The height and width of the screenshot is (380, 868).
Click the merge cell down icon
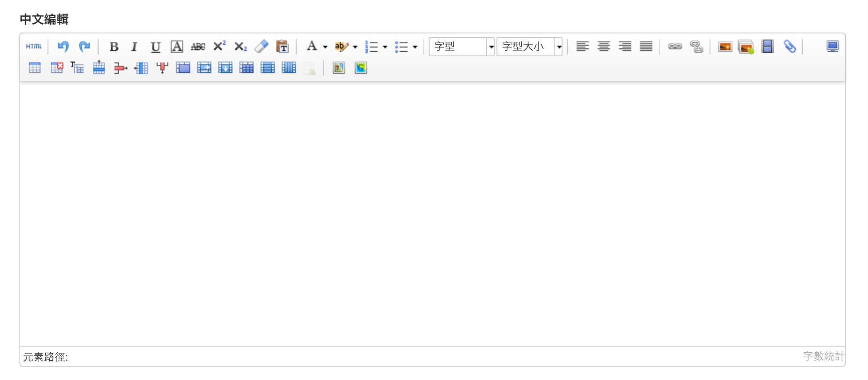pyautogui.click(x=225, y=68)
